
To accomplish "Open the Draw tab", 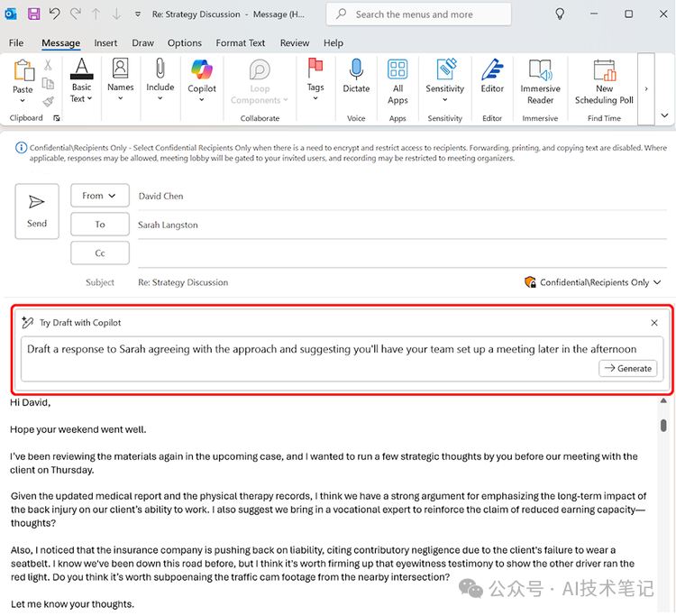I will [142, 42].
